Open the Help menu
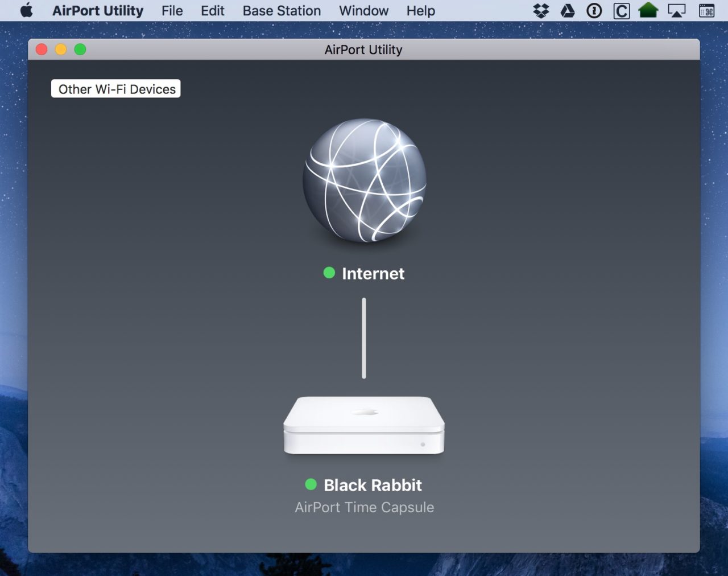 coord(421,11)
